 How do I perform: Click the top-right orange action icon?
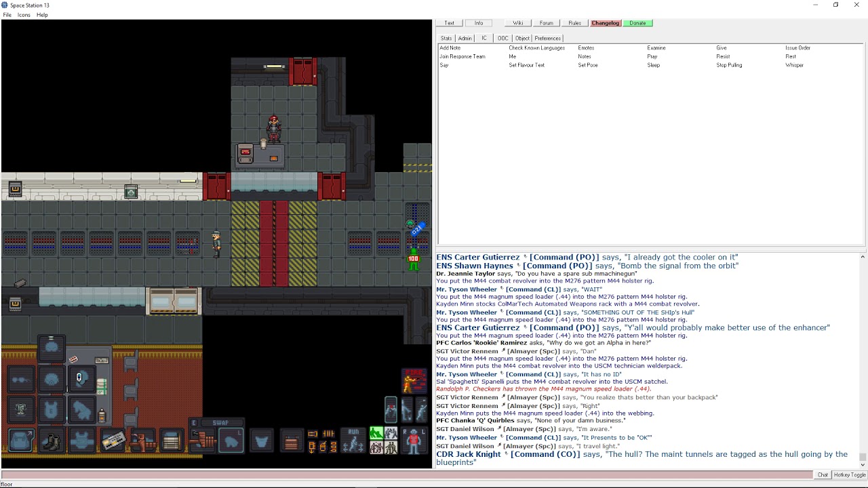[328, 433]
